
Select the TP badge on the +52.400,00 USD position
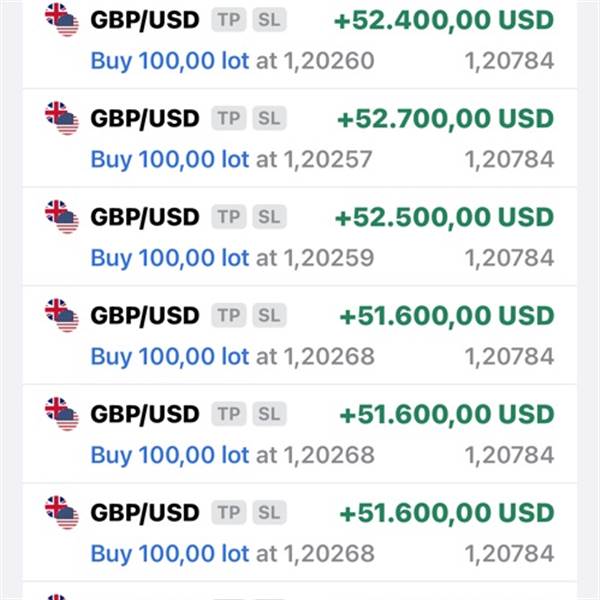tap(229, 20)
